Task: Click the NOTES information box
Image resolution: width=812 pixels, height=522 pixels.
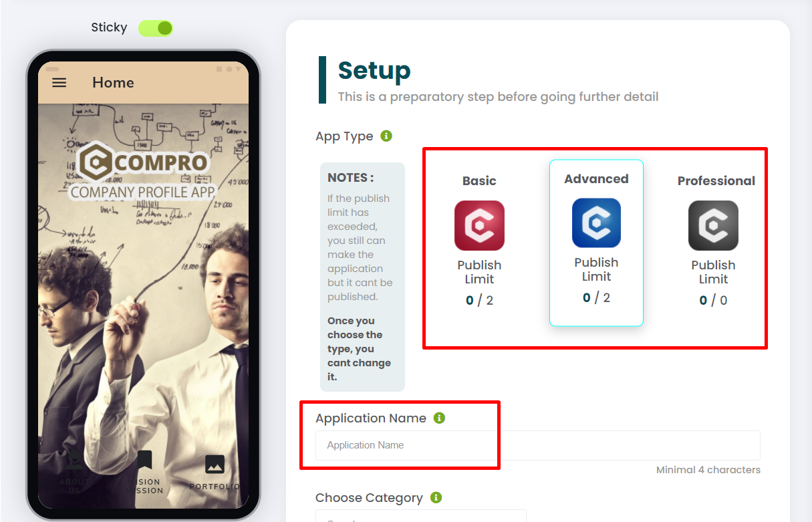Action: 362,277
